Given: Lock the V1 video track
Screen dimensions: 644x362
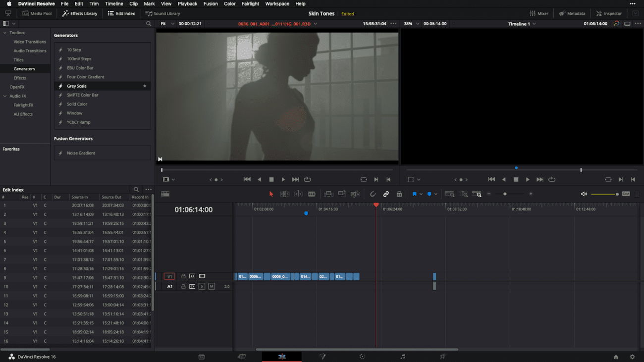Looking at the screenshot, I should pos(183,276).
